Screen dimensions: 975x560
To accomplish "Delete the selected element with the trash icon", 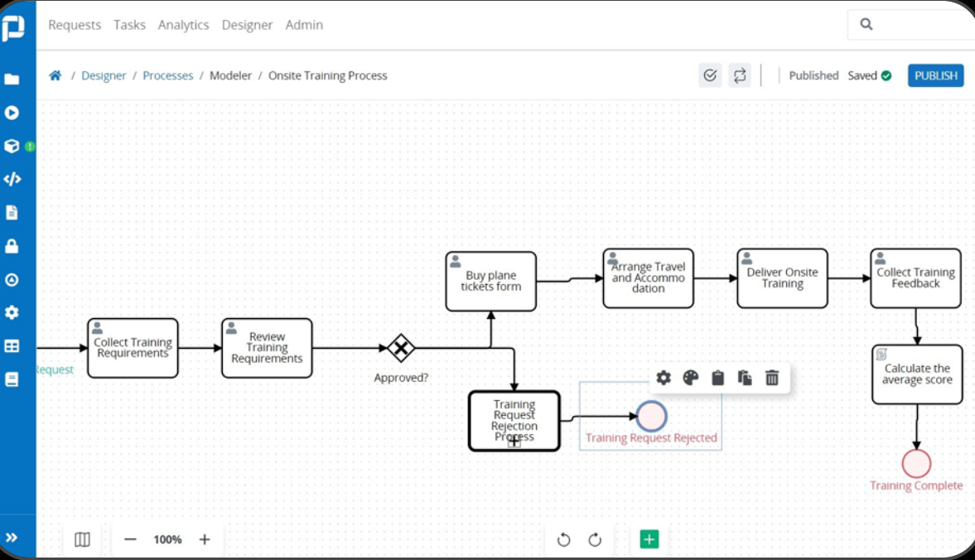I will (771, 378).
